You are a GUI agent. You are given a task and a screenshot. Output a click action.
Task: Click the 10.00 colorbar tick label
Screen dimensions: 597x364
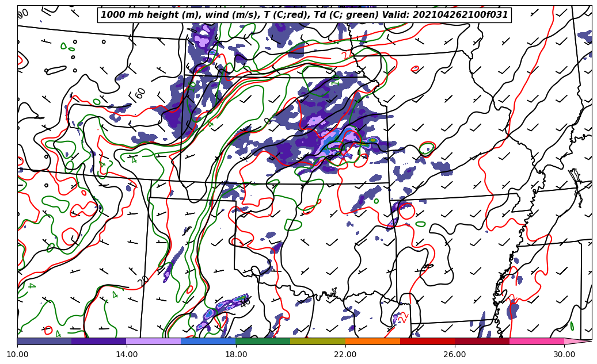17,354
